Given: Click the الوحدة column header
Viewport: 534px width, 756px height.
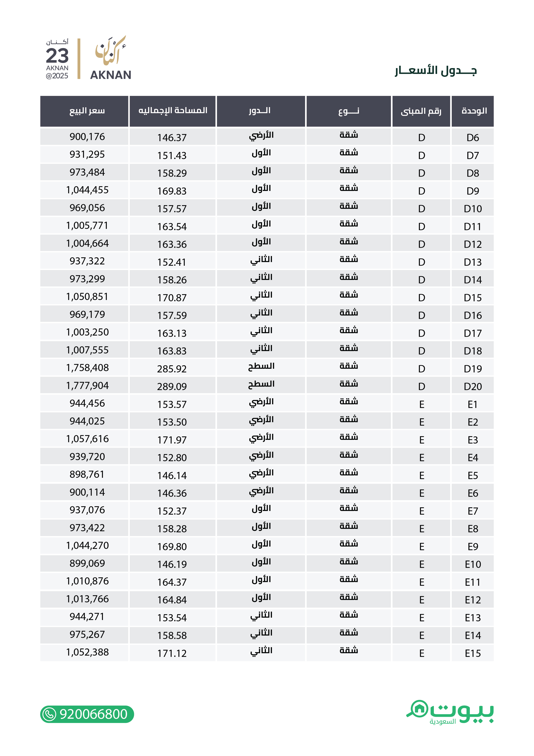Looking at the screenshot, I should pyautogui.click(x=473, y=111).
